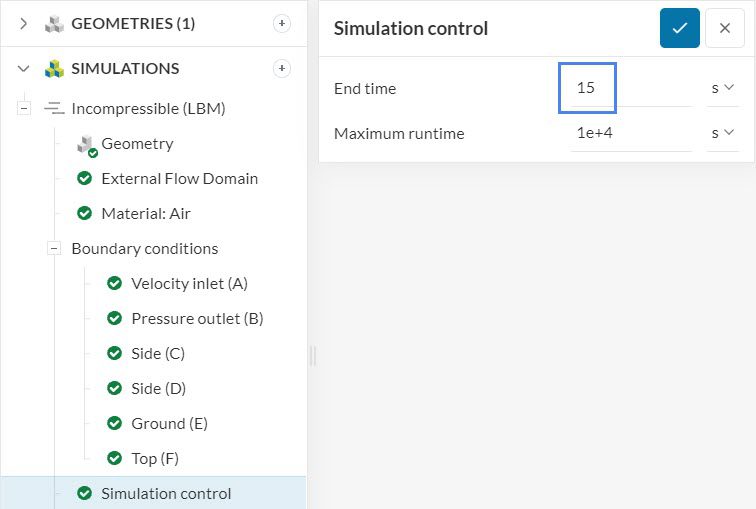Expand the Geometries section chevron
The width and height of the screenshot is (756, 509).
click(24, 23)
